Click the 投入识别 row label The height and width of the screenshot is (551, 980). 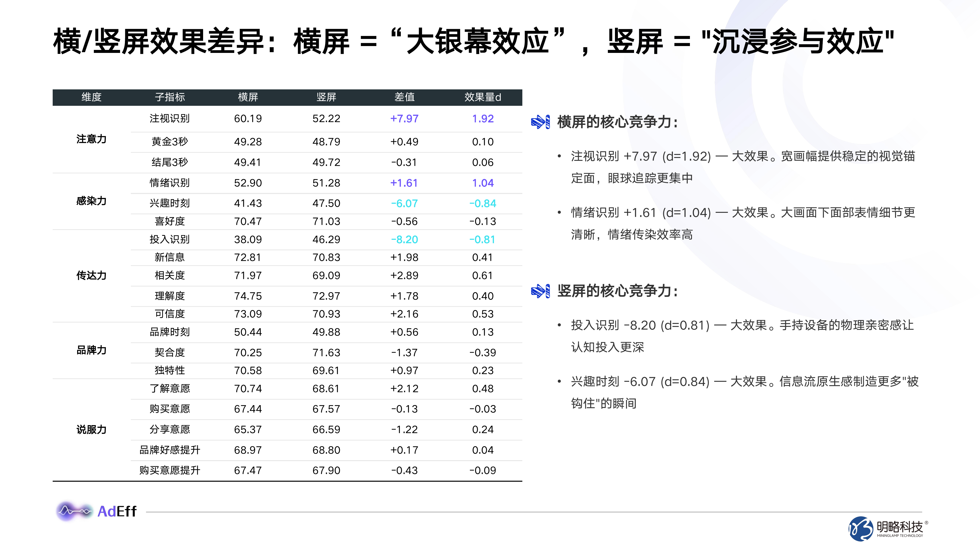point(170,240)
